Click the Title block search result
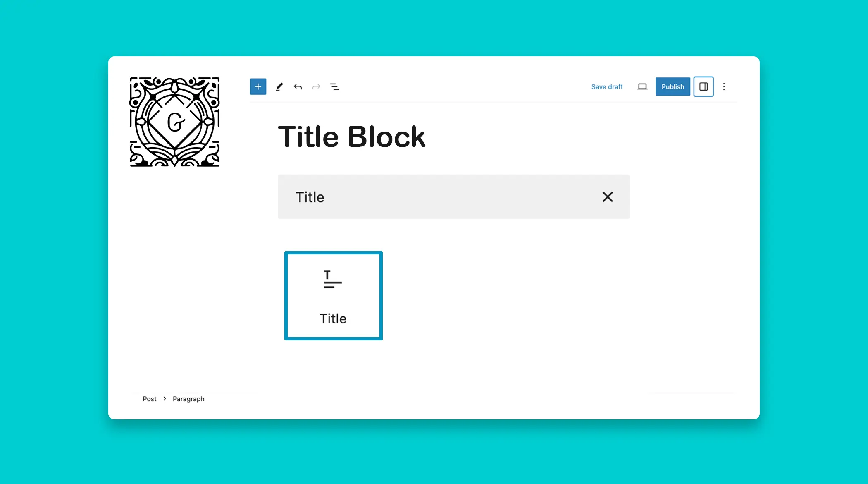 pos(333,296)
